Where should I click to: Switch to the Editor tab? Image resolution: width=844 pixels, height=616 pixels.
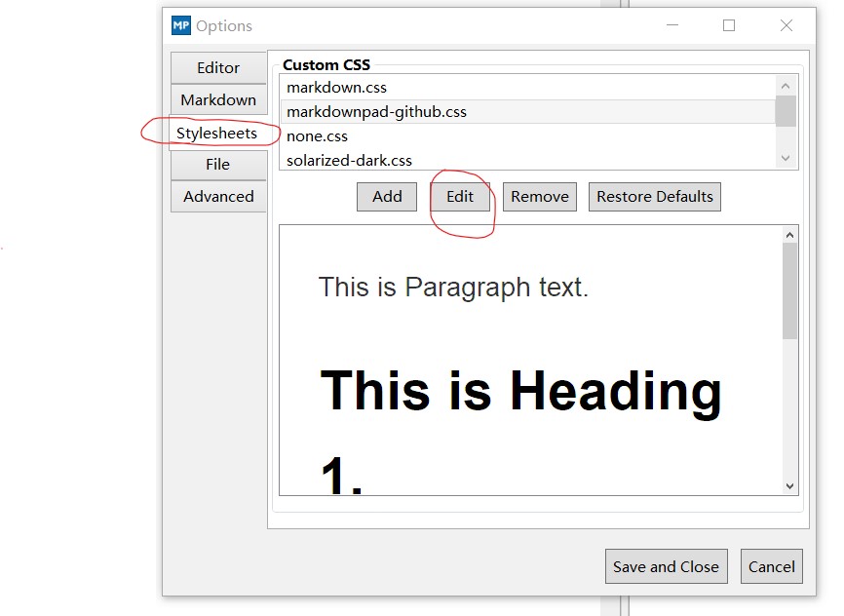217,67
